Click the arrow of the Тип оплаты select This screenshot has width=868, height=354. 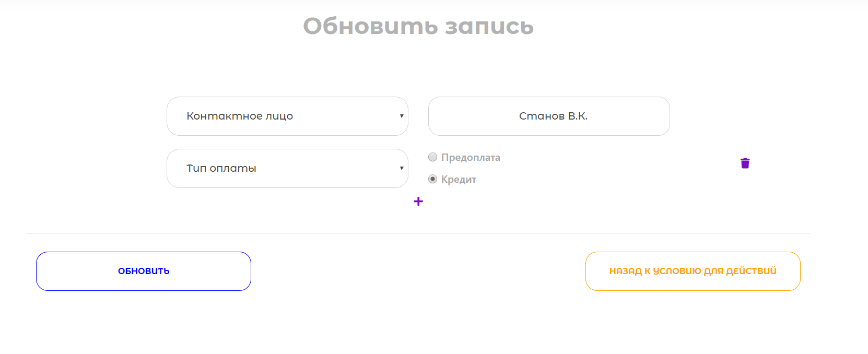tap(402, 168)
